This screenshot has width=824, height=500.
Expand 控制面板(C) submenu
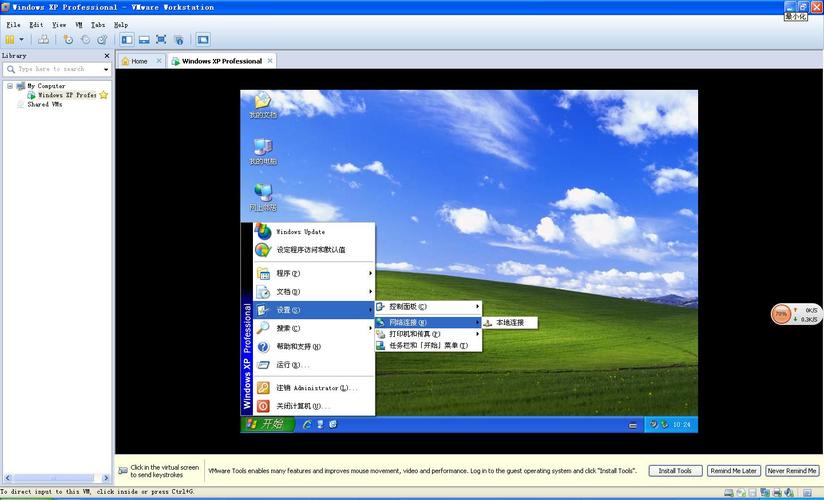pos(428,307)
